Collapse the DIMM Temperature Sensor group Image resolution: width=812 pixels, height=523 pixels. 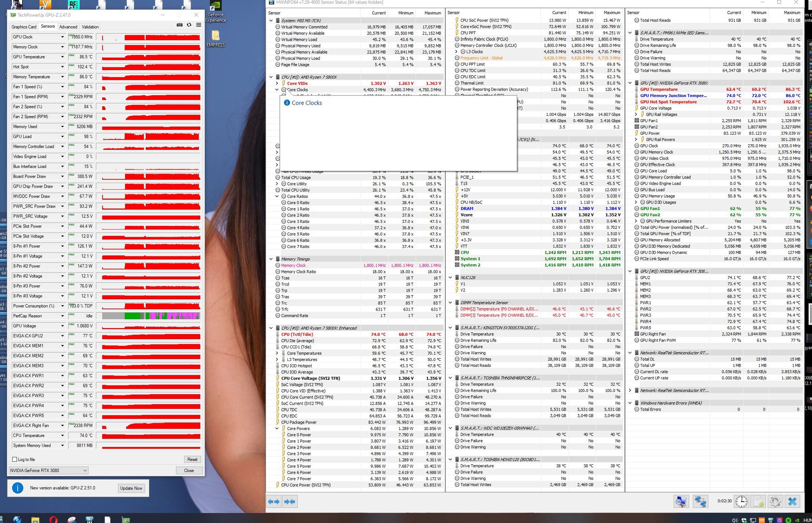click(451, 303)
